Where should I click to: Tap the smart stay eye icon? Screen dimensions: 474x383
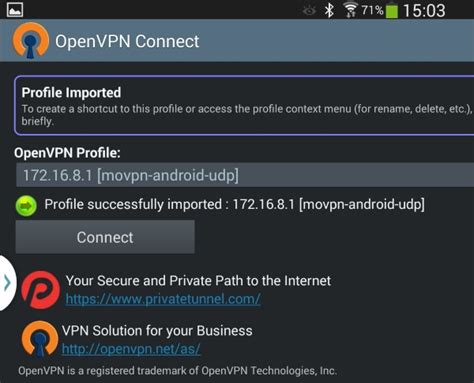[x=309, y=11]
